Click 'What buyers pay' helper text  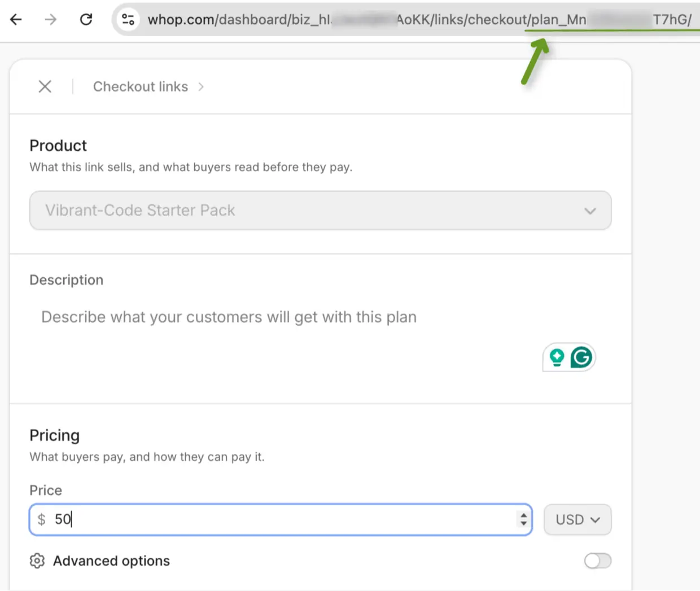(147, 457)
